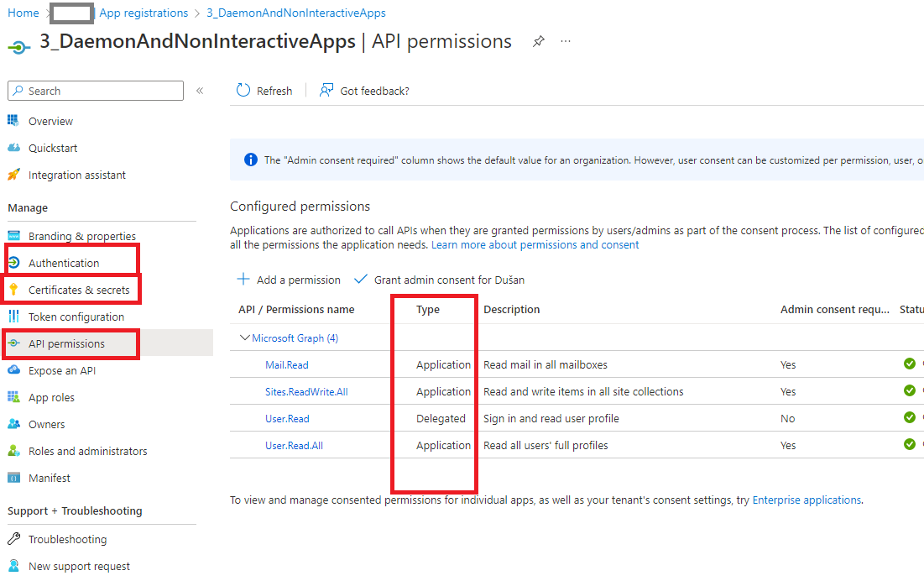924x581 pixels.
Task: Click the Certificates & secrets key icon
Action: click(x=14, y=288)
